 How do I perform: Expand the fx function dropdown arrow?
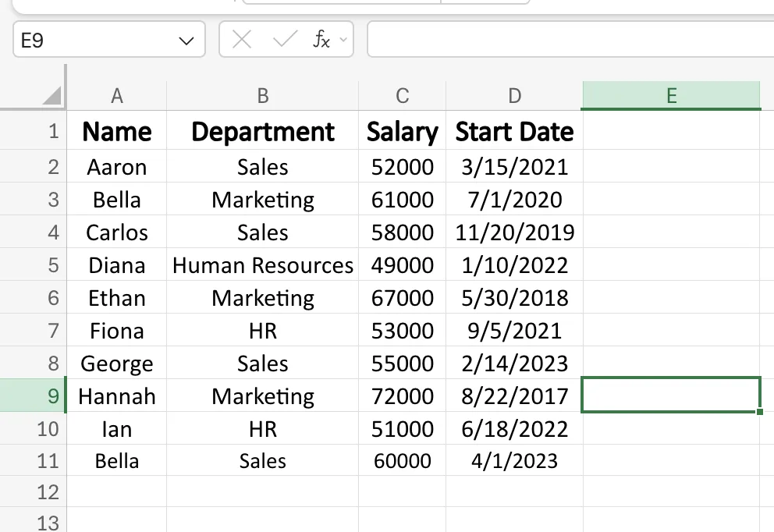343,40
